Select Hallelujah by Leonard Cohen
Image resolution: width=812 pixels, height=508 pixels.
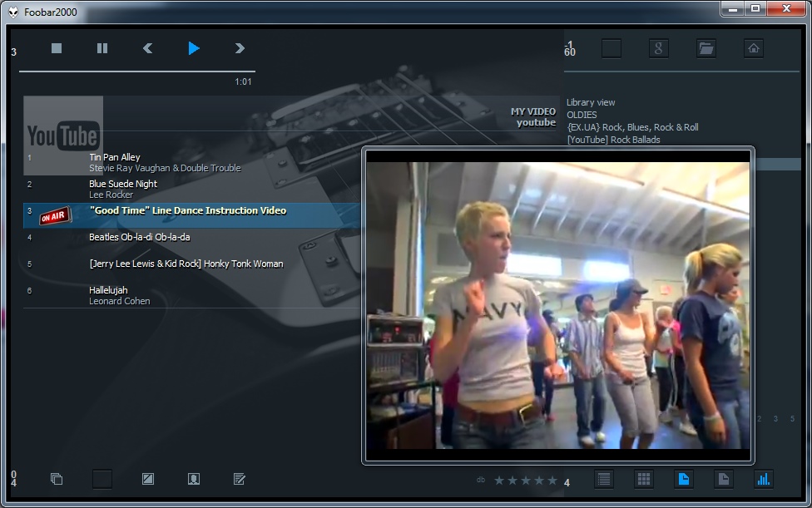click(108, 290)
